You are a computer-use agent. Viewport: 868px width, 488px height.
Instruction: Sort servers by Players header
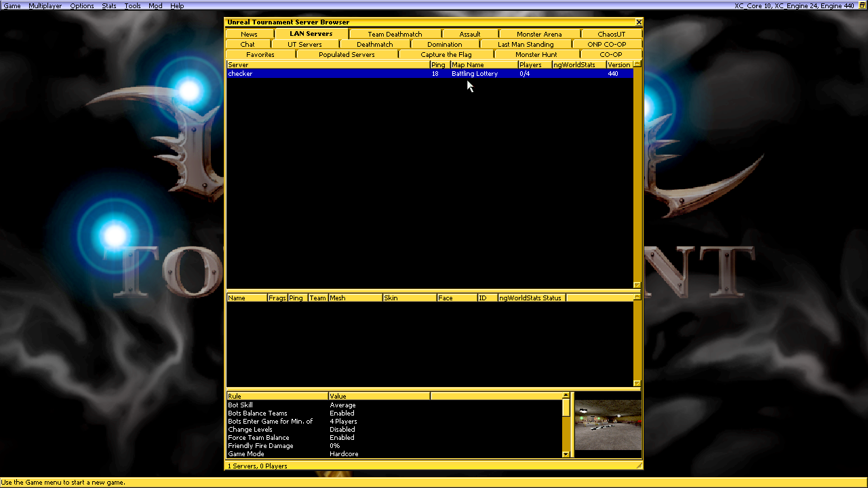point(535,64)
